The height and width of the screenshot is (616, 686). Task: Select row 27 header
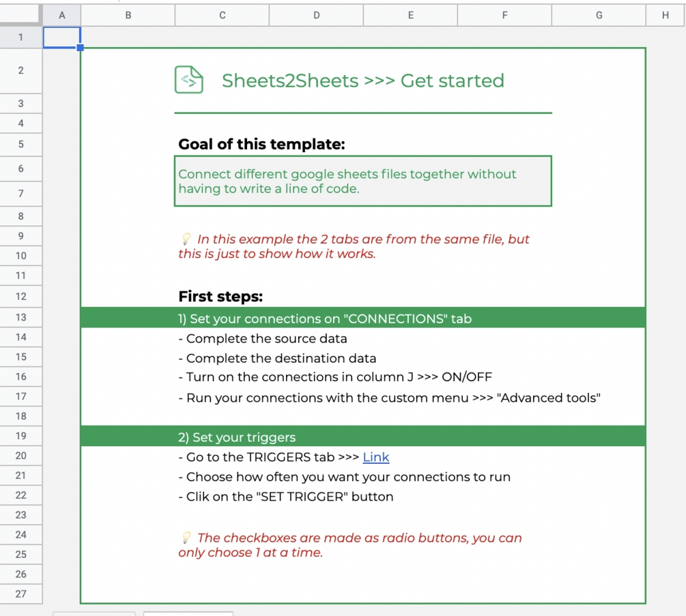click(20, 593)
